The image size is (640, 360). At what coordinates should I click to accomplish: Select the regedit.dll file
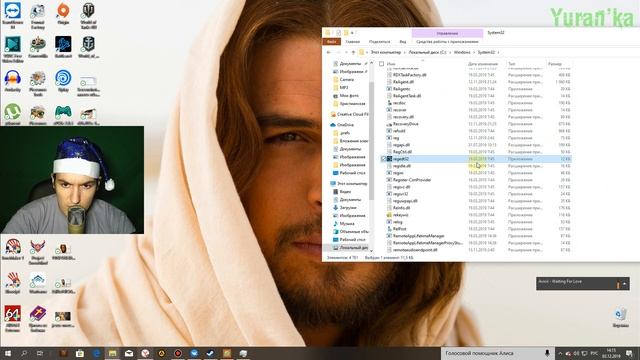476,166
